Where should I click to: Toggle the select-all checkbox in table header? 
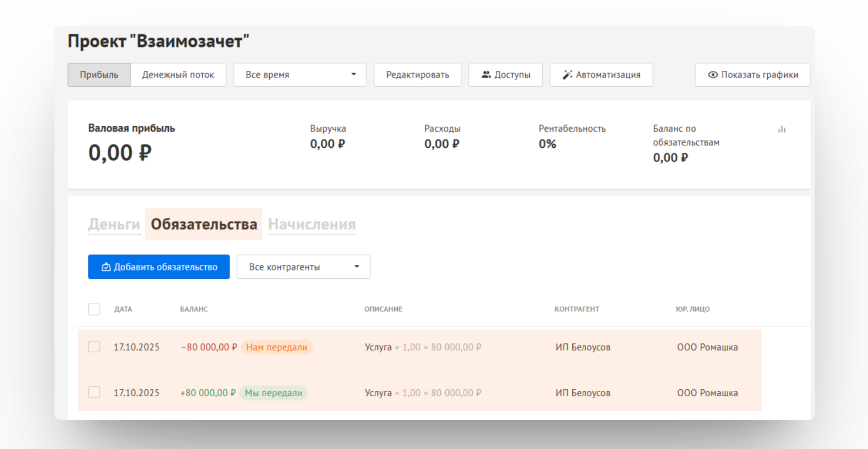click(94, 309)
